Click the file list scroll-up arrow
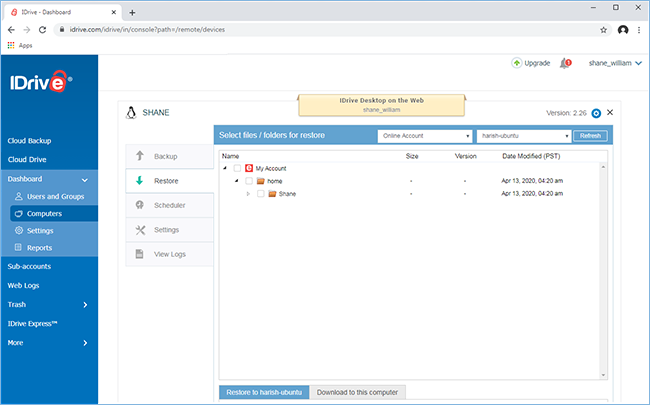The width and height of the screenshot is (650, 405). [603, 167]
